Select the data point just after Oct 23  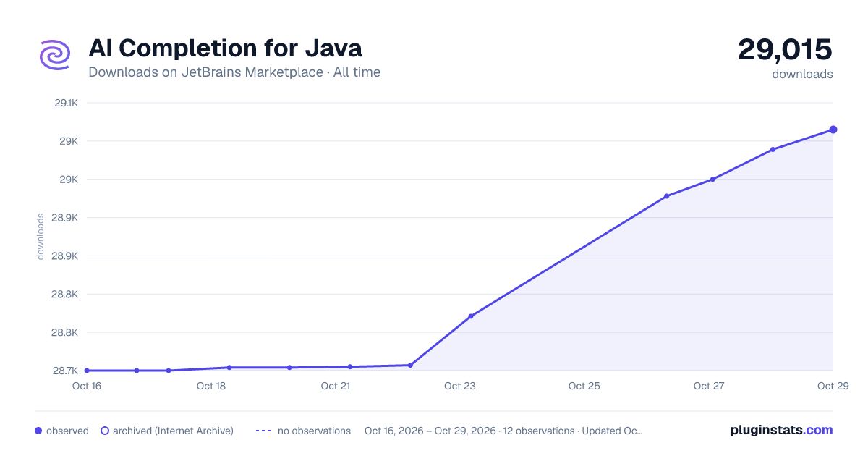[471, 316]
